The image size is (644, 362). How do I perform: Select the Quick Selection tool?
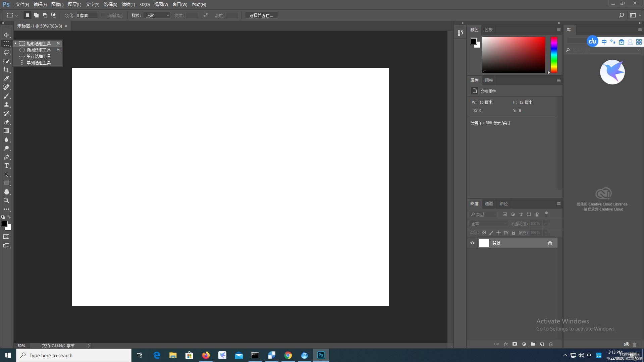tap(6, 61)
